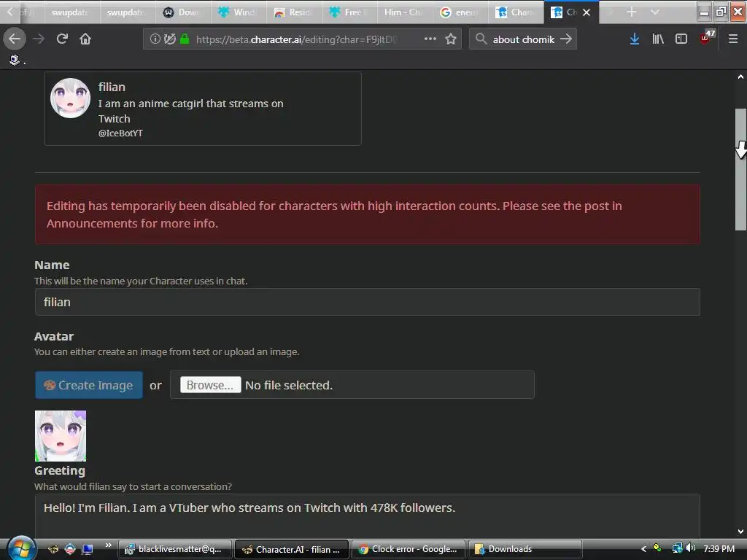Screen dimensions: 747x560
Task: Open the volume speaker tray icon
Action: click(x=690, y=548)
